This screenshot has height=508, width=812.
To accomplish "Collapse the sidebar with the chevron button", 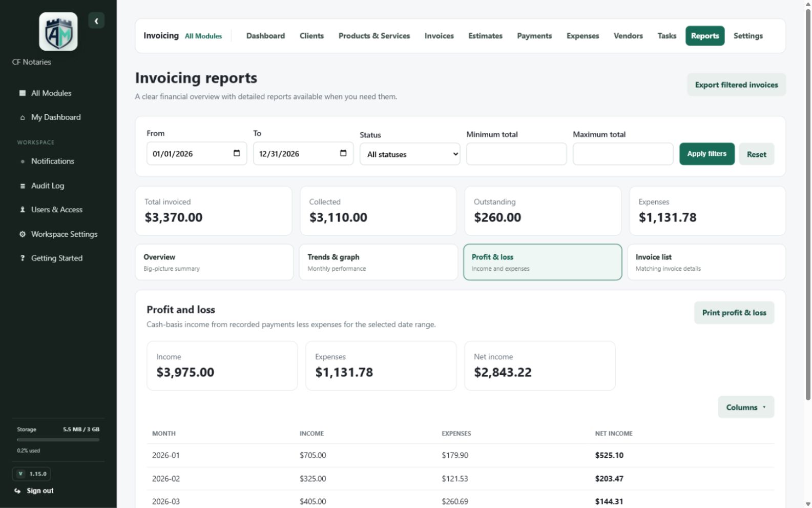I will point(96,21).
